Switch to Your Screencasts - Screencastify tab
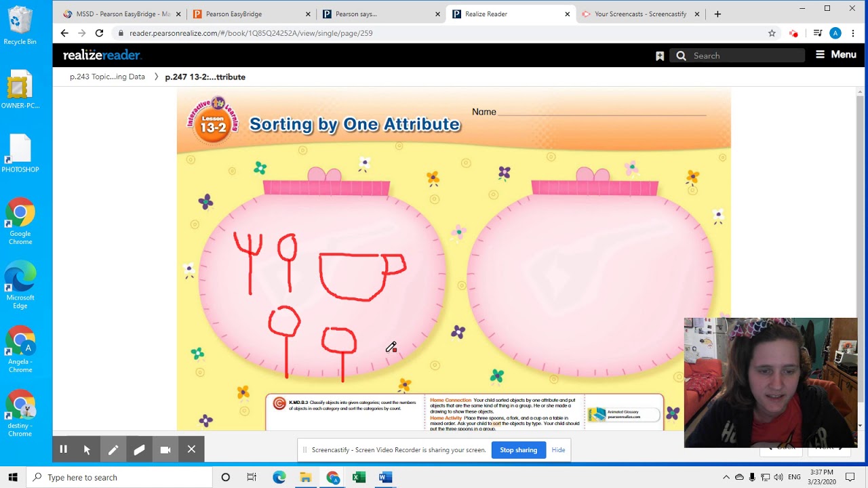The width and height of the screenshot is (868, 488). (640, 14)
